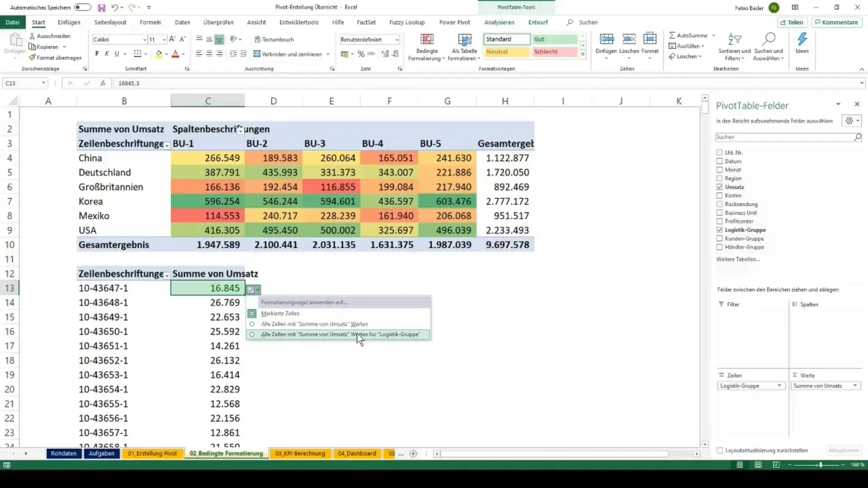
Task: Apply the Neutral cell style
Action: [x=506, y=52]
